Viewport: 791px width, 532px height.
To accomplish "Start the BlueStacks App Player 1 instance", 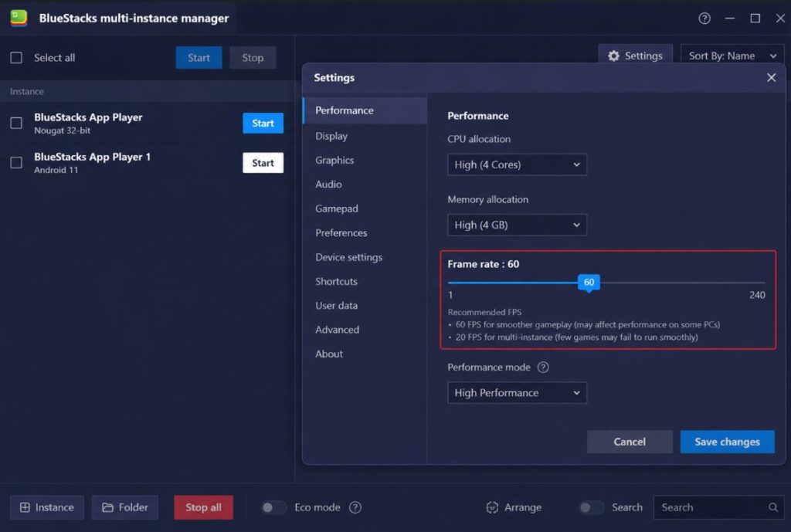I will (x=263, y=163).
